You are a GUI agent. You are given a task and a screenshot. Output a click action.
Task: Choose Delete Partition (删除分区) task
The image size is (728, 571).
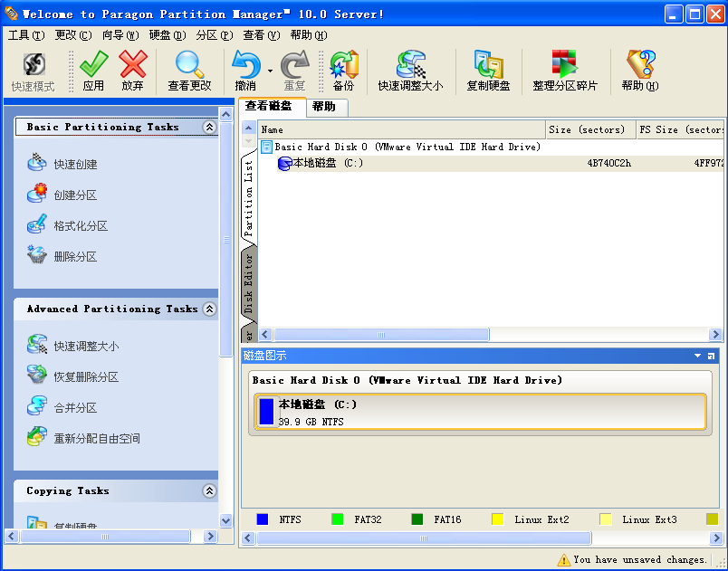(62, 256)
